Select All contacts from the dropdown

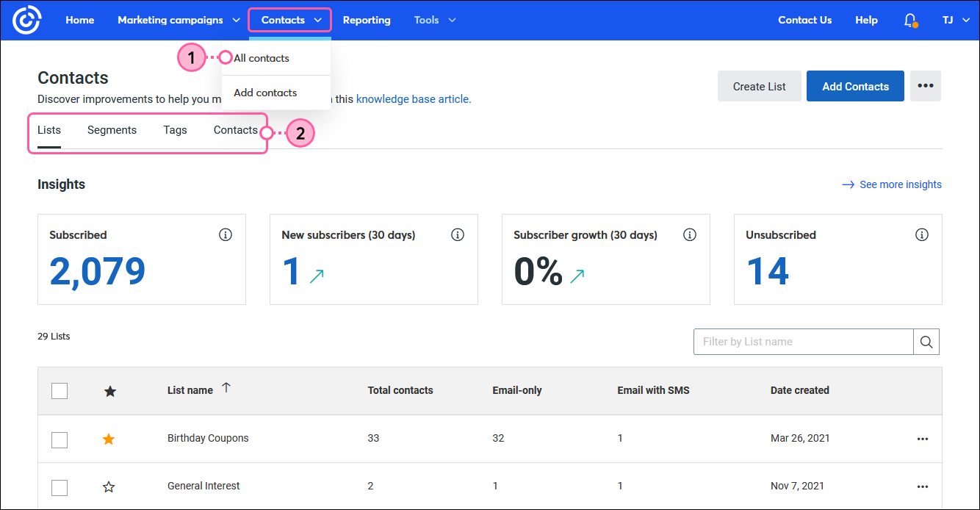[262, 58]
